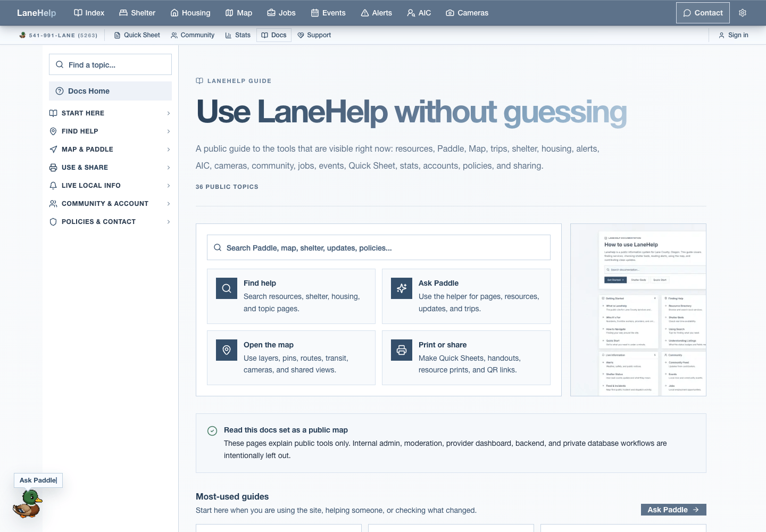Viewport: 766px width, 532px height.
Task: Click the Ask Paddle sparkle icon
Action: [x=402, y=288]
